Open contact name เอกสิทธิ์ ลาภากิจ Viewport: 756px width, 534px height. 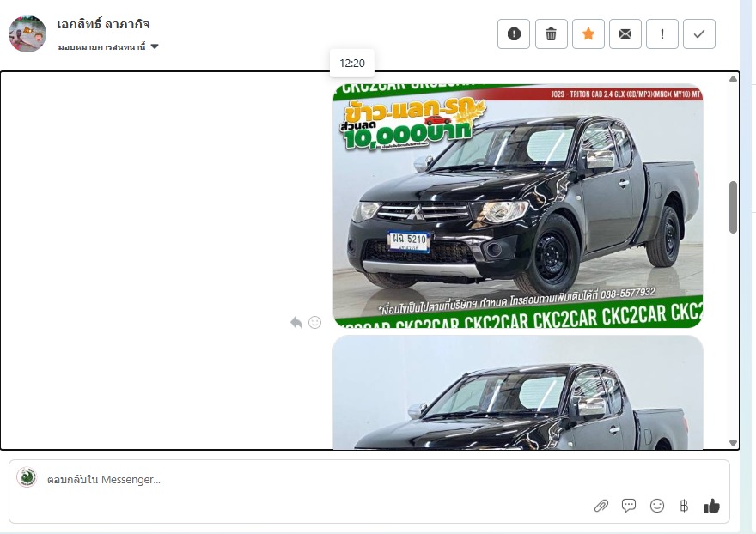pyautogui.click(x=103, y=24)
